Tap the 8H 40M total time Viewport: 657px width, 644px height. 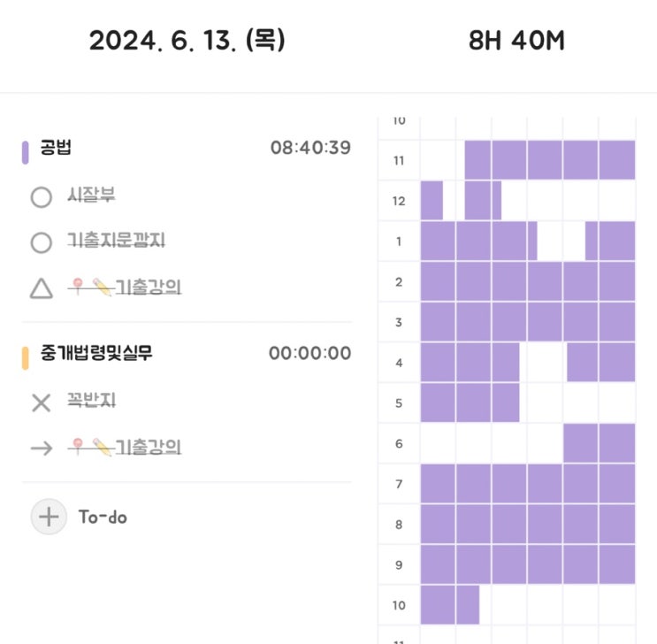point(516,41)
